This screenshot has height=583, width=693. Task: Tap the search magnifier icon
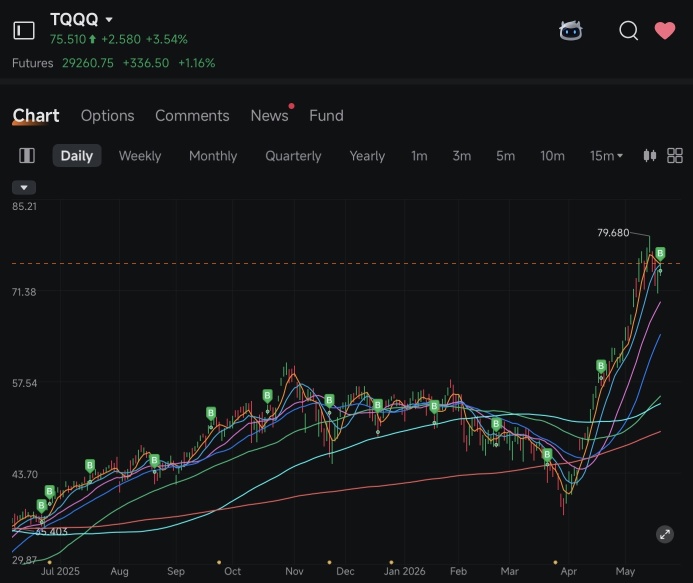[628, 30]
